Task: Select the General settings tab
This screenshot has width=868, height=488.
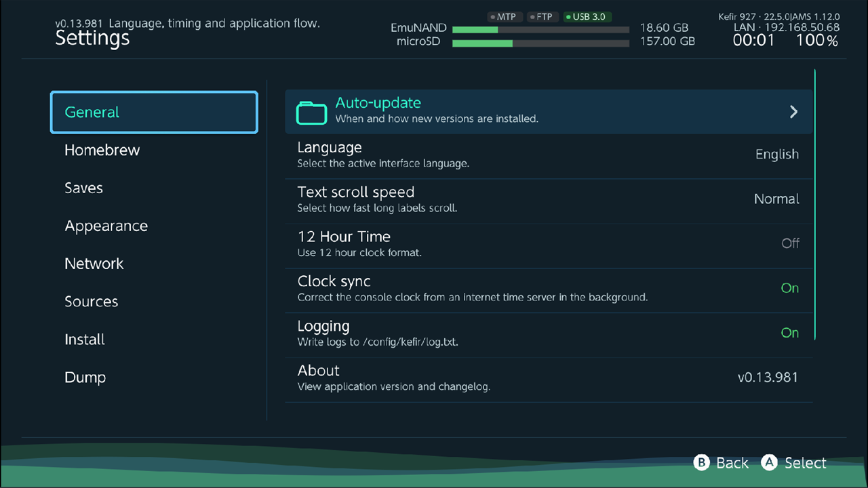Action: (x=154, y=112)
